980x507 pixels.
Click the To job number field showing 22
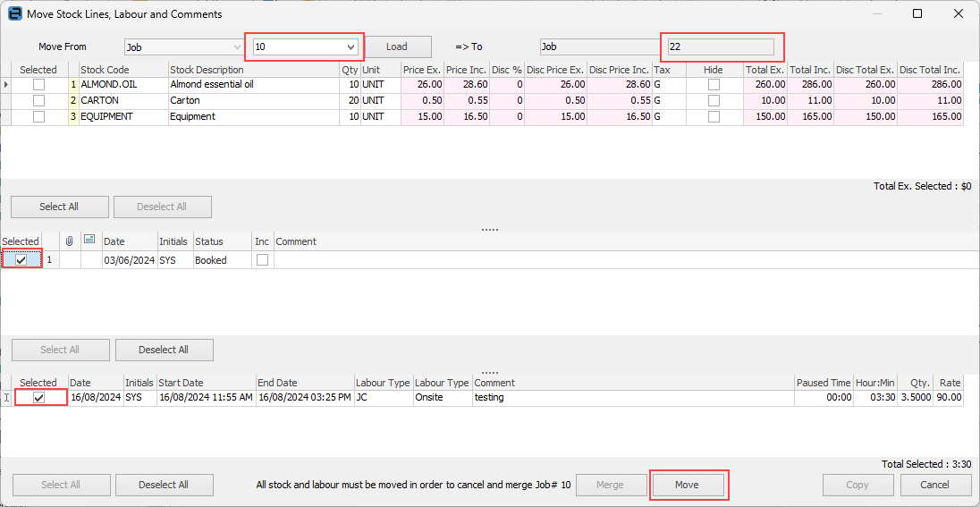point(721,47)
